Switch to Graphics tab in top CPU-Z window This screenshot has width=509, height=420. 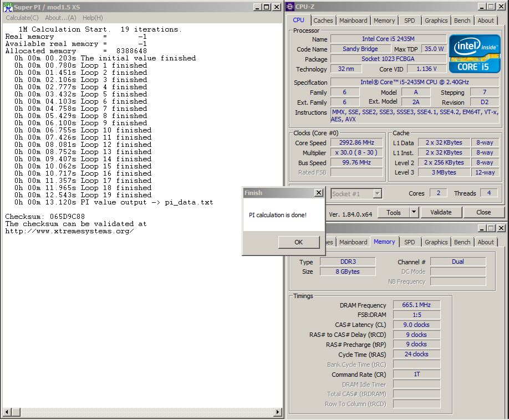[436, 21]
